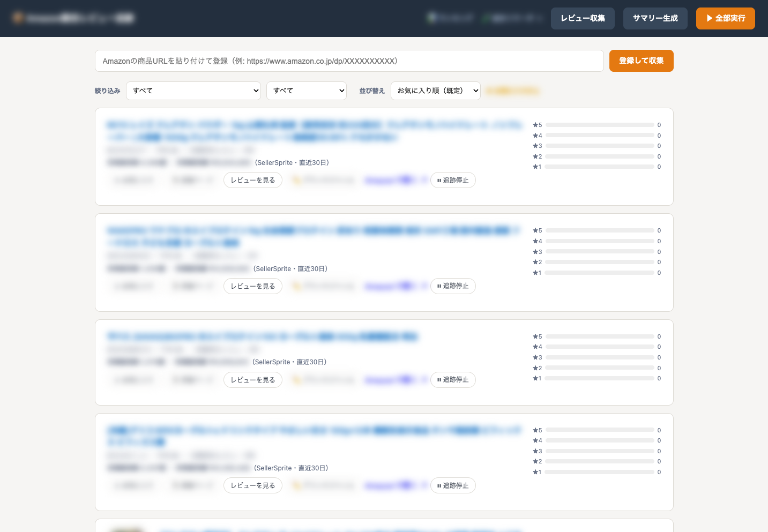The width and height of the screenshot is (768, 532).
Task: Stop tracking with 追跡停止 on third product
Action: tap(453, 380)
